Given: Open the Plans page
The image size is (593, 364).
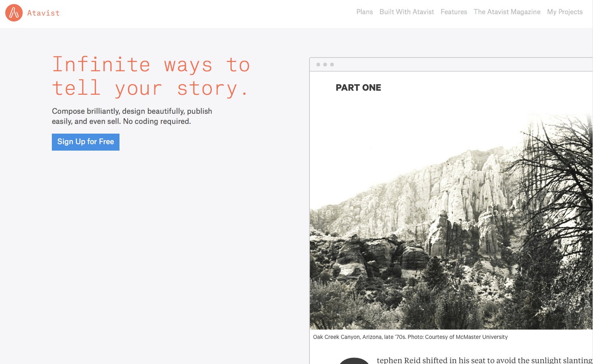Looking at the screenshot, I should pyautogui.click(x=365, y=12).
